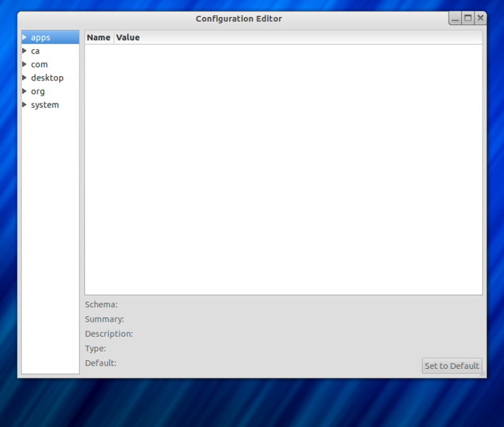This screenshot has height=427, width=504.
Task: Minimize the Configuration Editor window
Action: click(455, 18)
